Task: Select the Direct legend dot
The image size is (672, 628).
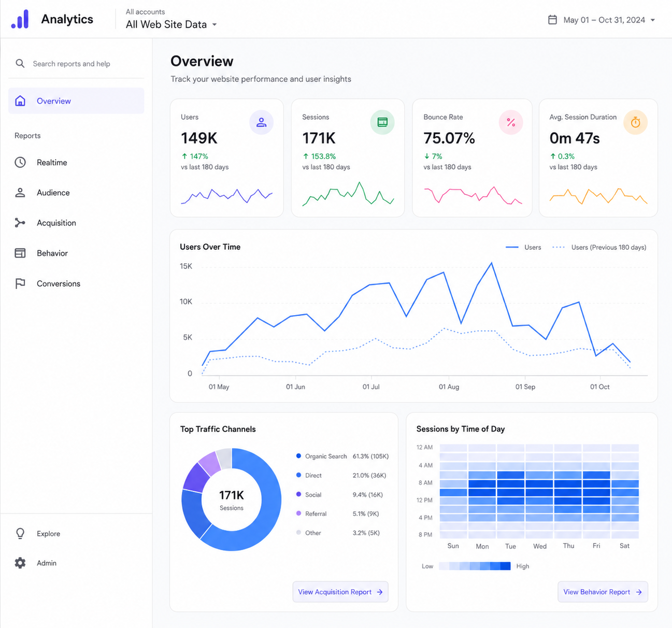Action: (298, 475)
